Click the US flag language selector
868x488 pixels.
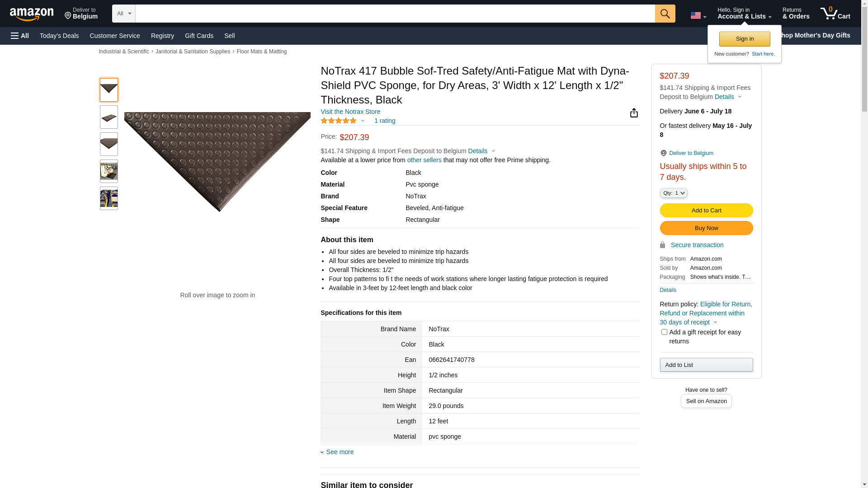698,15
